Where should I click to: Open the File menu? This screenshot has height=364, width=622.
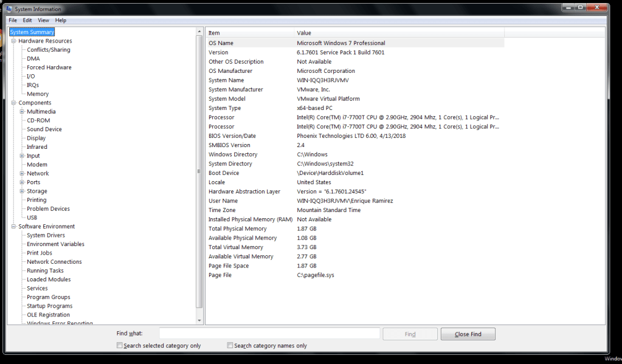pyautogui.click(x=13, y=20)
